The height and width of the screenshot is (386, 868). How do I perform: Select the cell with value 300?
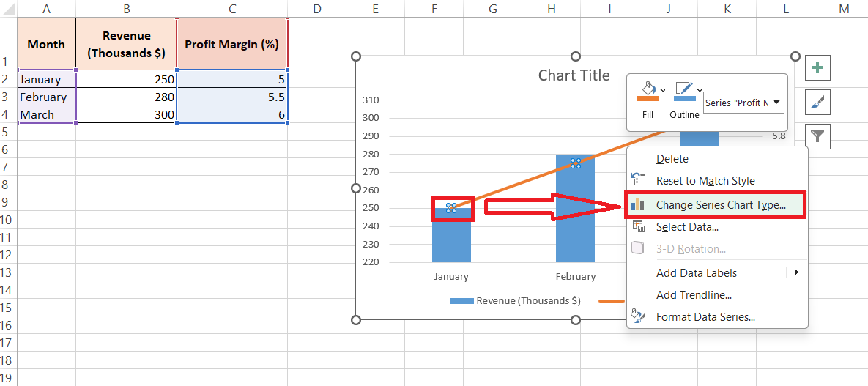[126, 115]
